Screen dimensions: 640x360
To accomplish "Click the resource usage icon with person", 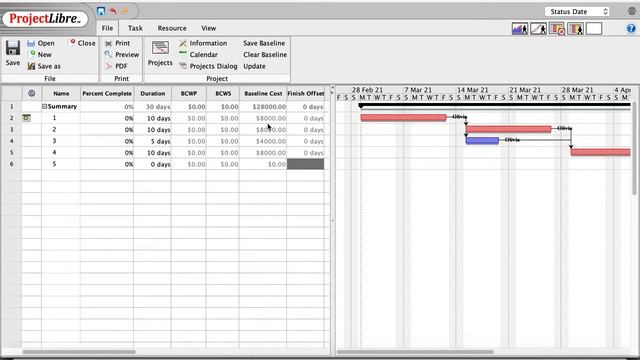I will click(576, 29).
